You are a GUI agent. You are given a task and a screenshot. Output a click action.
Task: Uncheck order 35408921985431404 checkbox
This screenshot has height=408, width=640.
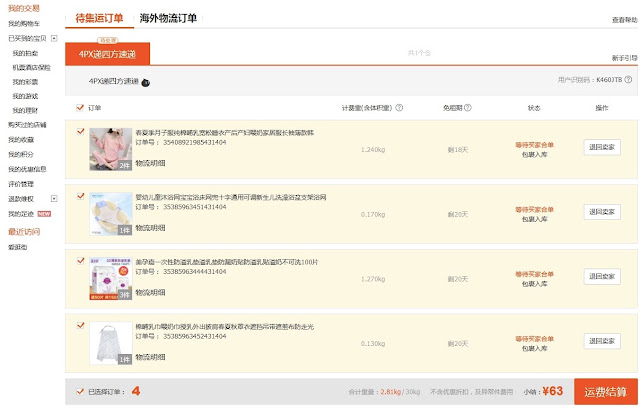coord(80,132)
